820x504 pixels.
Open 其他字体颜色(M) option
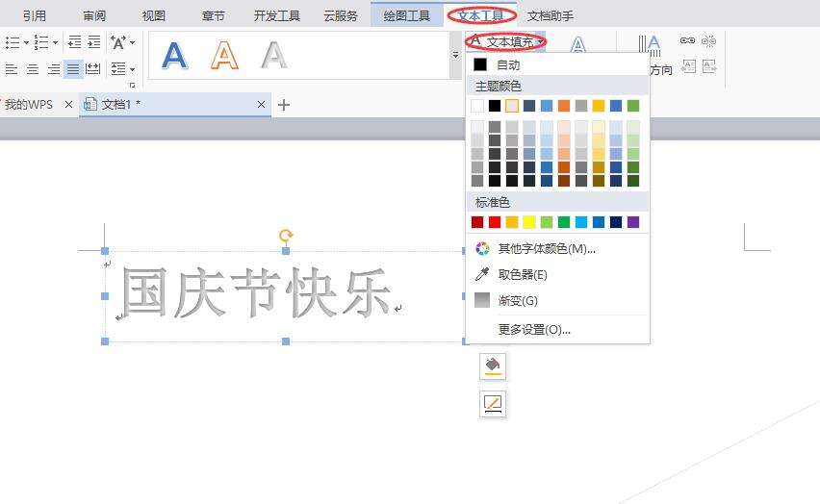[x=557, y=248]
